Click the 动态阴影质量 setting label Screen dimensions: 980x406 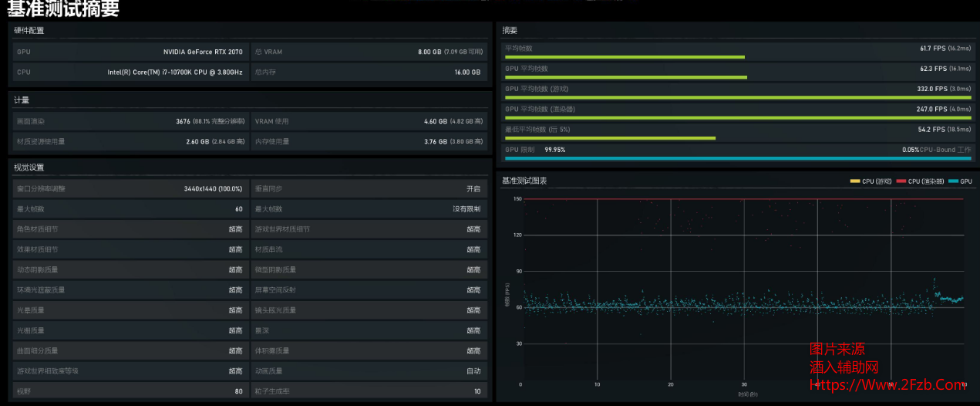[38, 269]
